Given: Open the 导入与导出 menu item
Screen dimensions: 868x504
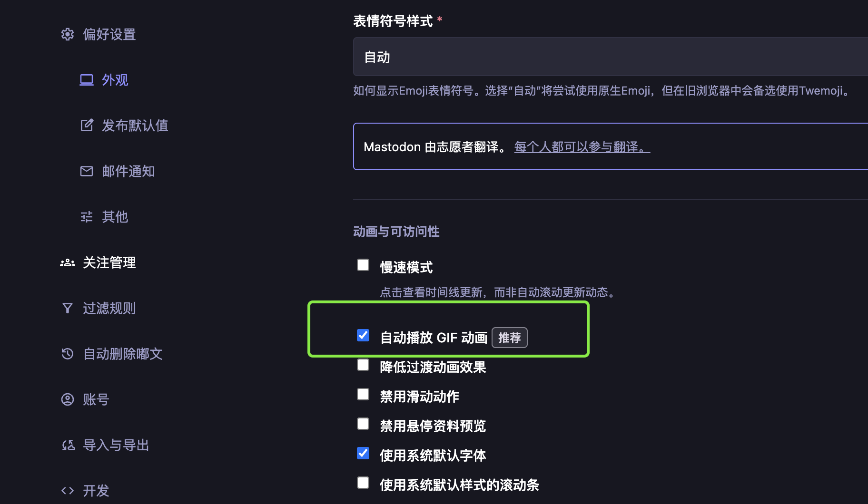Looking at the screenshot, I should point(116,445).
